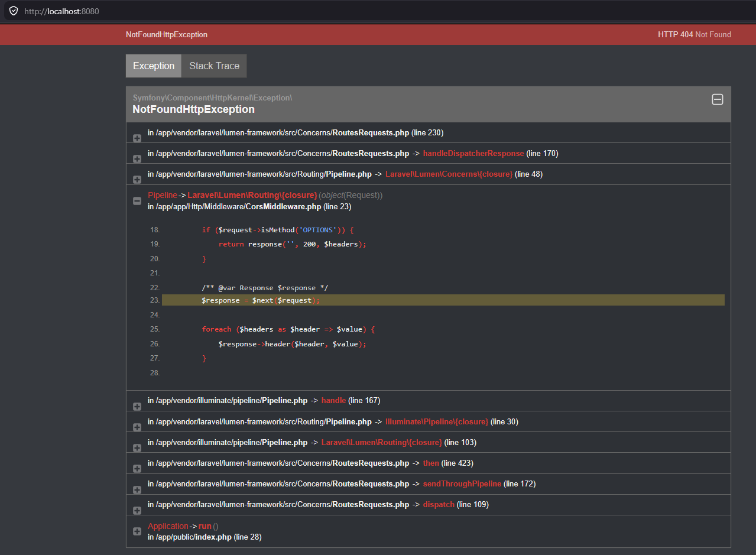This screenshot has width=756, height=555.
Task: Click the HTTP 404 Not Found status text
Action: 694,35
